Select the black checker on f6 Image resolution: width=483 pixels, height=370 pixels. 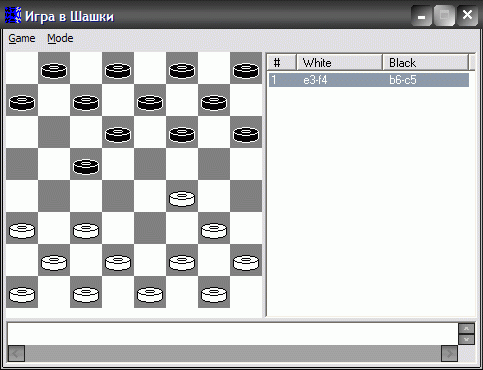pos(182,134)
